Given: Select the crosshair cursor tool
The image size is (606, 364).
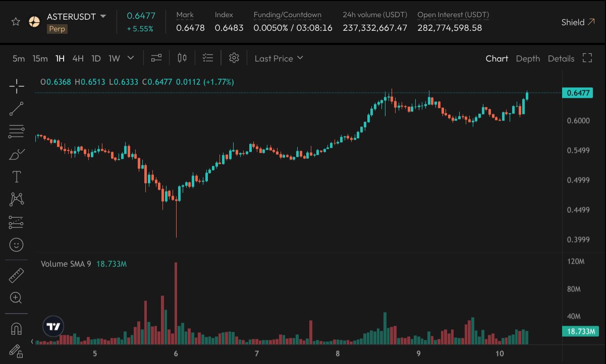Looking at the screenshot, I should [x=17, y=86].
